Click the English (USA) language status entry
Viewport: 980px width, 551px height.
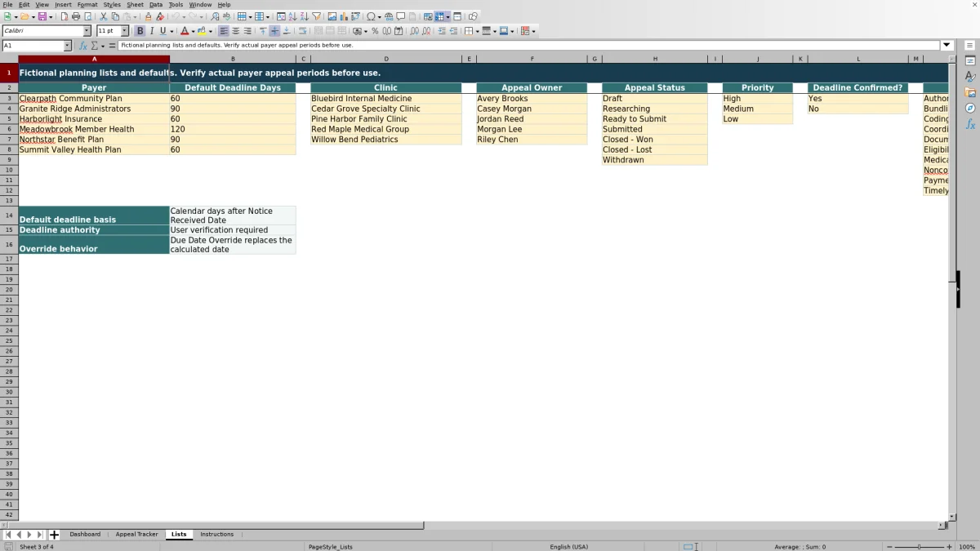click(568, 546)
